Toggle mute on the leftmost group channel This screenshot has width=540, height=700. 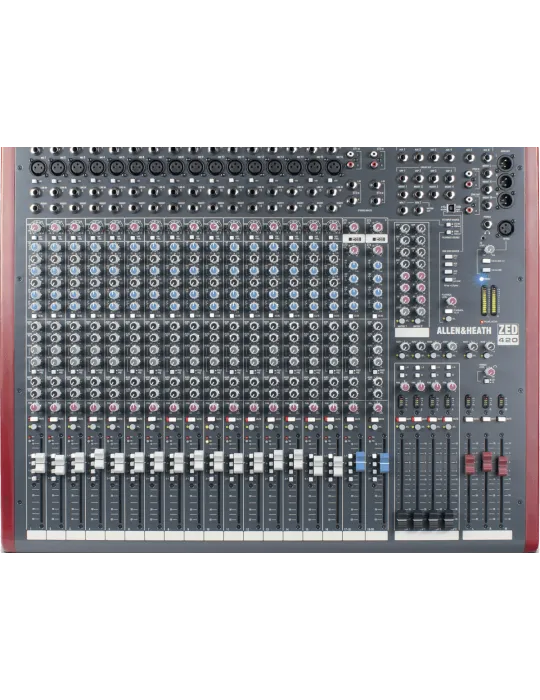pos(401,420)
